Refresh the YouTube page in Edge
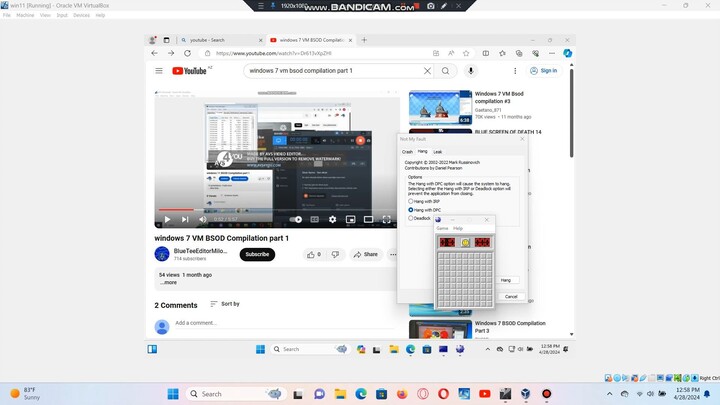The height and width of the screenshot is (405, 720). click(x=187, y=53)
